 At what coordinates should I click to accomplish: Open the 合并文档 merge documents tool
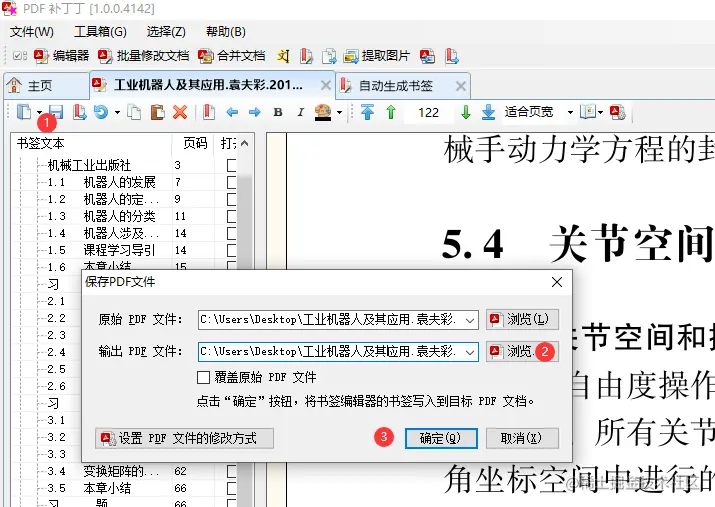click(232, 56)
